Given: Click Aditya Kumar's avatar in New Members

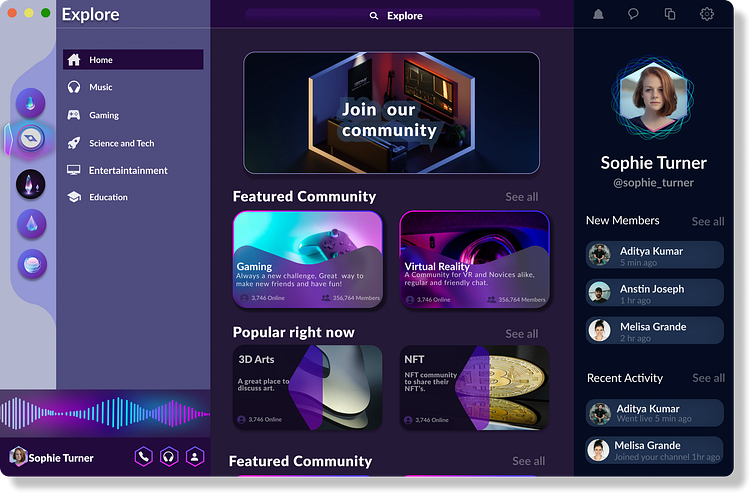Looking at the screenshot, I should click(x=599, y=255).
